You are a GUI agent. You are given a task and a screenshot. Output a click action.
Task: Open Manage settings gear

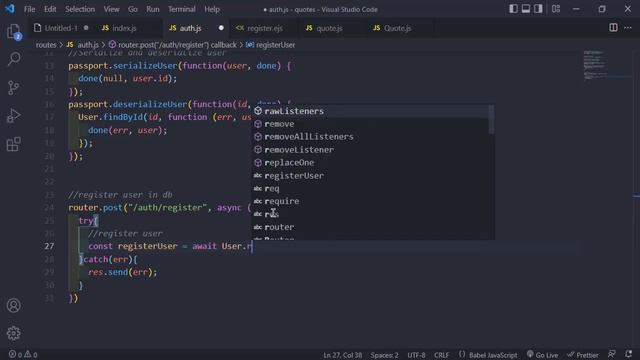click(13, 333)
